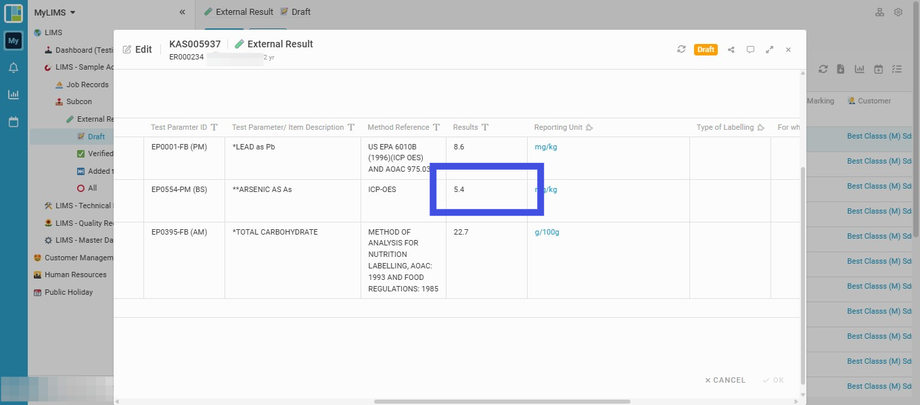Click the g/100g unit link
The image size is (920, 405).
pos(547,232)
